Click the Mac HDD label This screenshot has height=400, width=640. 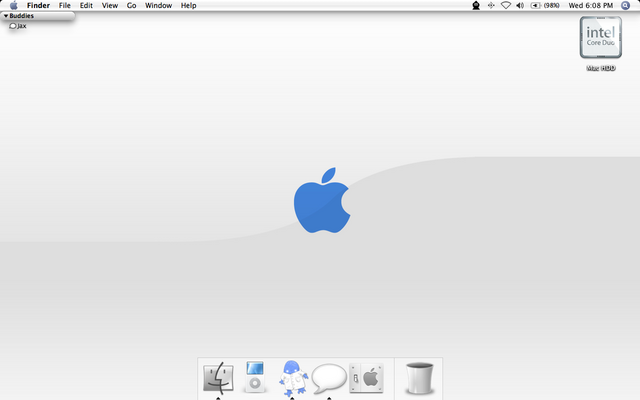601,68
